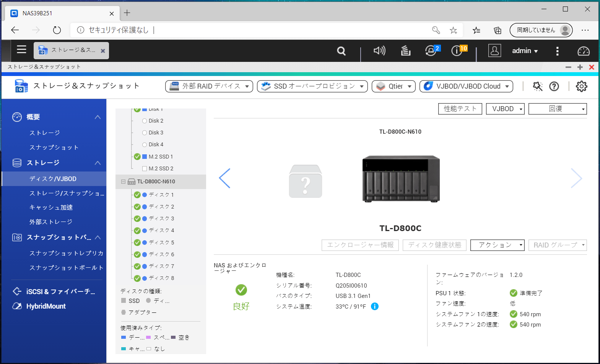Open the アクション dropdown
Image resolution: width=600 pixels, height=364 pixels.
pos(497,245)
